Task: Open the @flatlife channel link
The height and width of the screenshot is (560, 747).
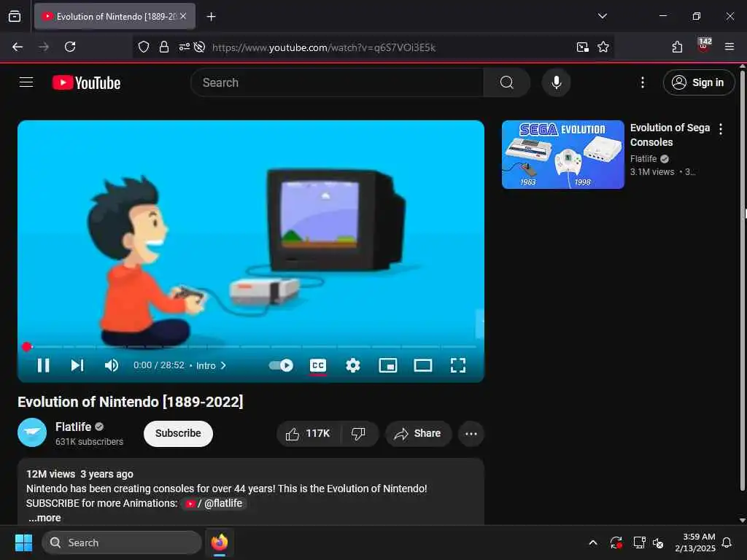Action: [x=214, y=503]
